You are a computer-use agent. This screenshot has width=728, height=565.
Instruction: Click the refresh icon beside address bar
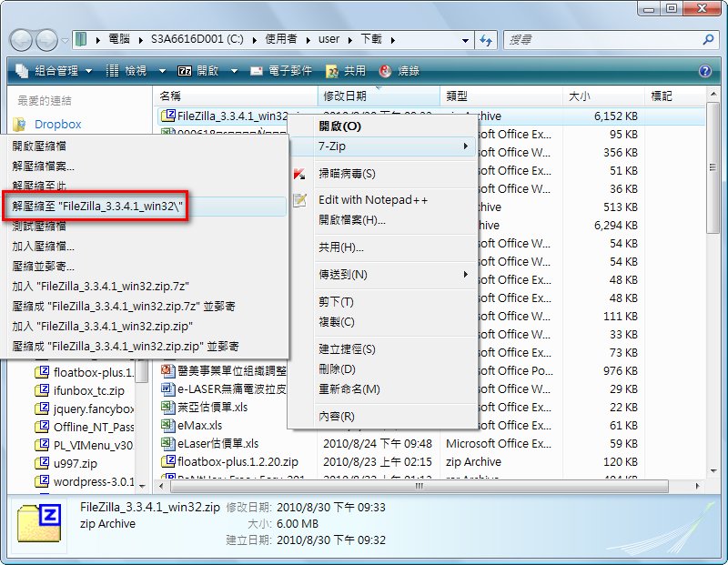pyautogui.click(x=486, y=40)
